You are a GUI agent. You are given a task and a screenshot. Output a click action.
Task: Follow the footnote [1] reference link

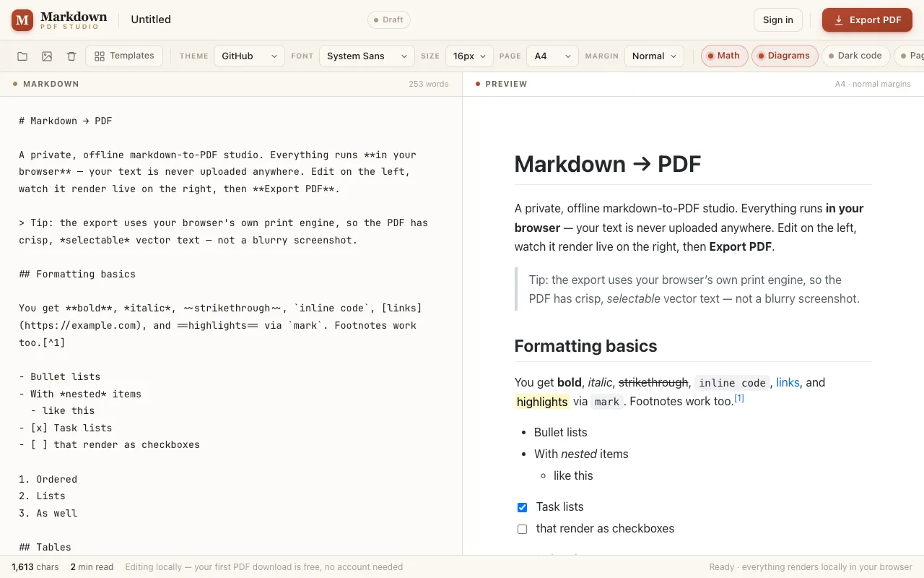(739, 398)
